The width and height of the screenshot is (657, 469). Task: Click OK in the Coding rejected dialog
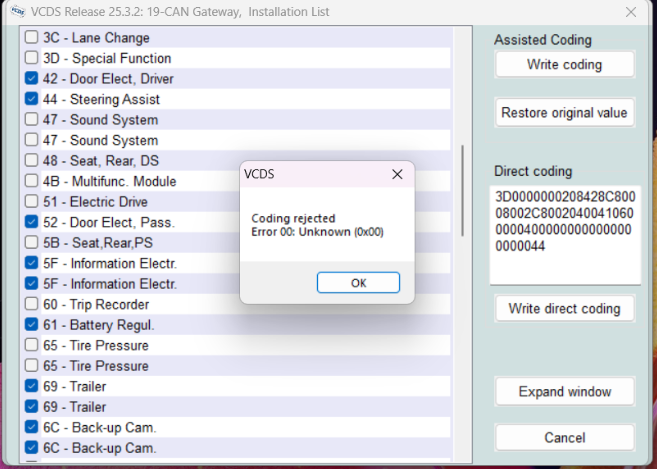pyautogui.click(x=358, y=283)
